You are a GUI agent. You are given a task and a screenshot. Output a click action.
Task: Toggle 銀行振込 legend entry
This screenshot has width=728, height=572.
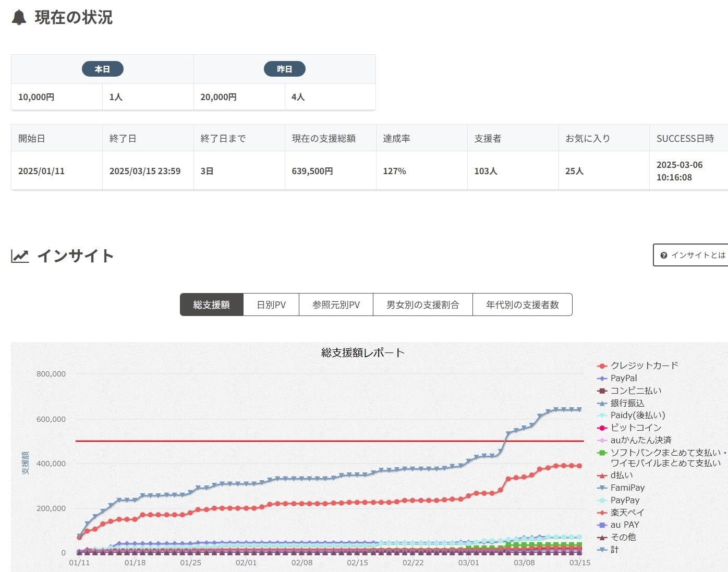(x=627, y=403)
